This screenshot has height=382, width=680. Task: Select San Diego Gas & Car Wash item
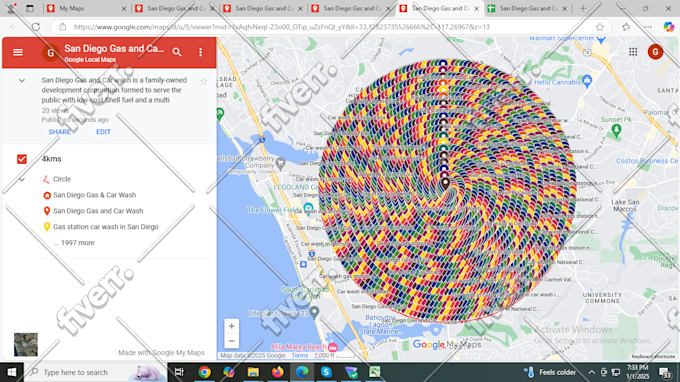(x=94, y=195)
